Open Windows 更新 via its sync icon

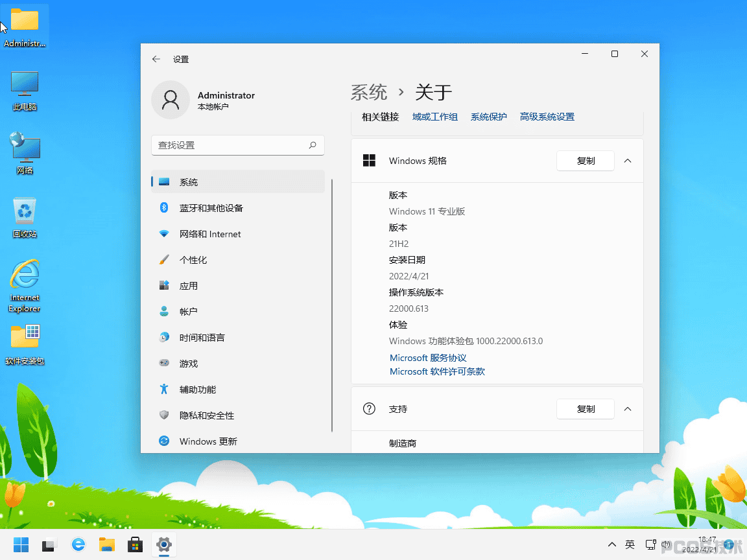pyautogui.click(x=164, y=441)
